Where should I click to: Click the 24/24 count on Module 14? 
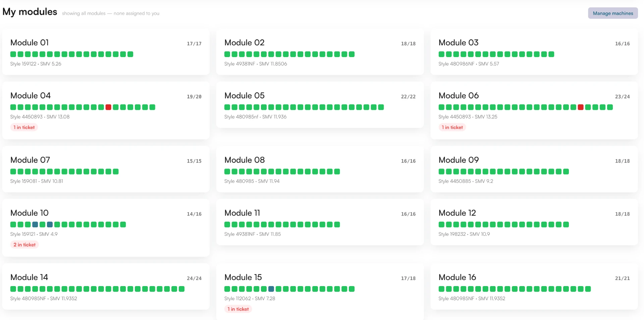[194, 278]
